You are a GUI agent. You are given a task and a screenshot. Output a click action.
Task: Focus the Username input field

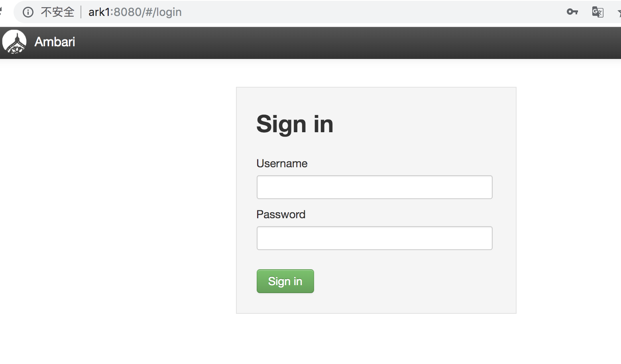pyautogui.click(x=374, y=187)
